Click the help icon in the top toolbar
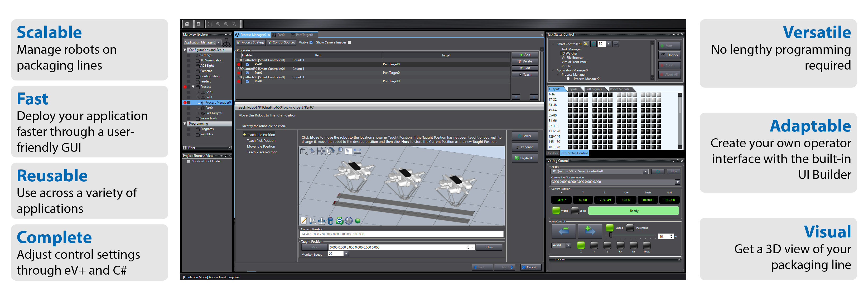This screenshot has height=302, width=868. [x=187, y=24]
